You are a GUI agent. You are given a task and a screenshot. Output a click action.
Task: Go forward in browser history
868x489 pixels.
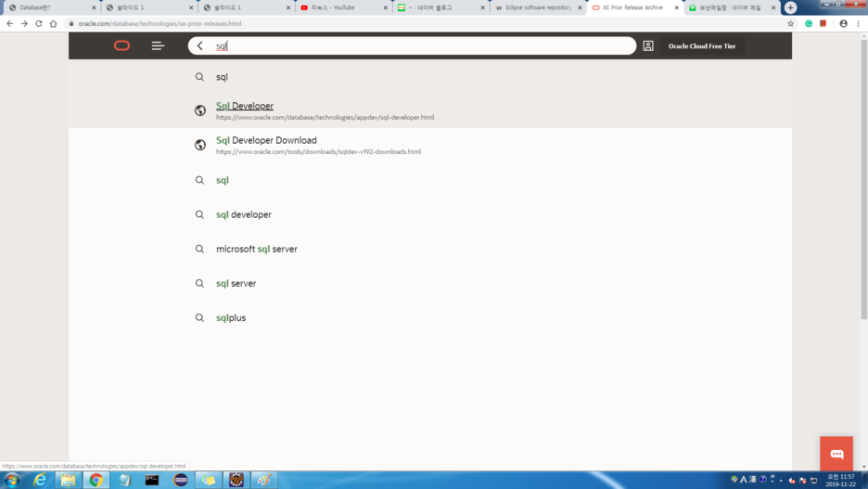coord(24,24)
